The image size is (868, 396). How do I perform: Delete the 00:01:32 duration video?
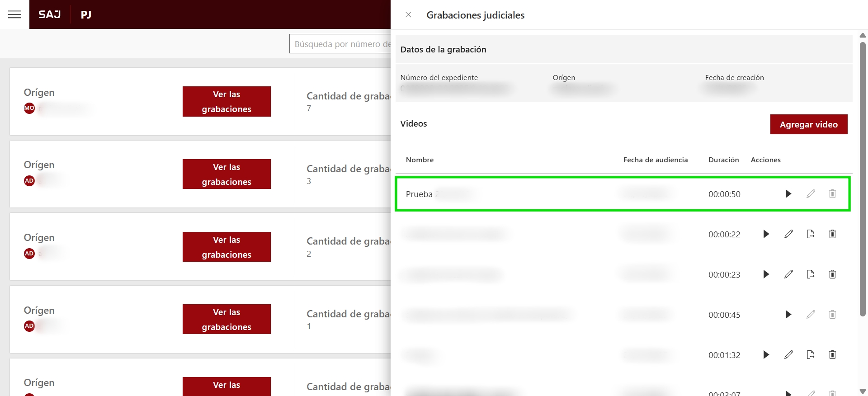[x=832, y=355]
